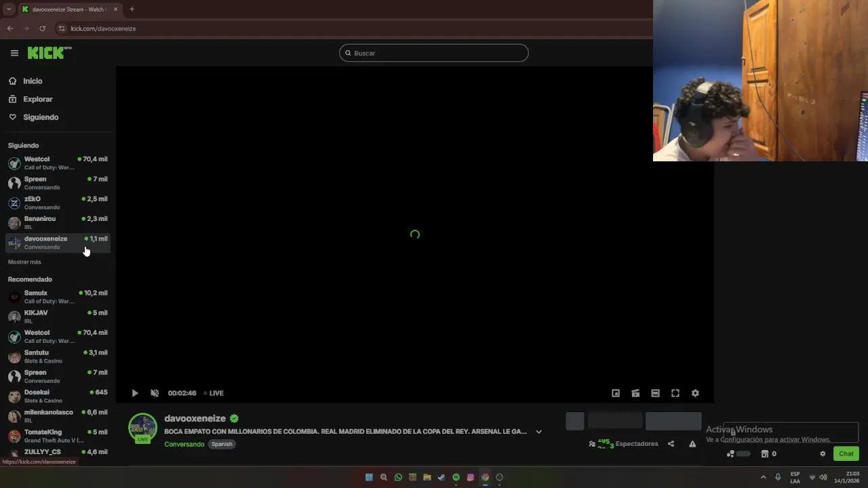Jump to LIVE in the player

(x=214, y=393)
